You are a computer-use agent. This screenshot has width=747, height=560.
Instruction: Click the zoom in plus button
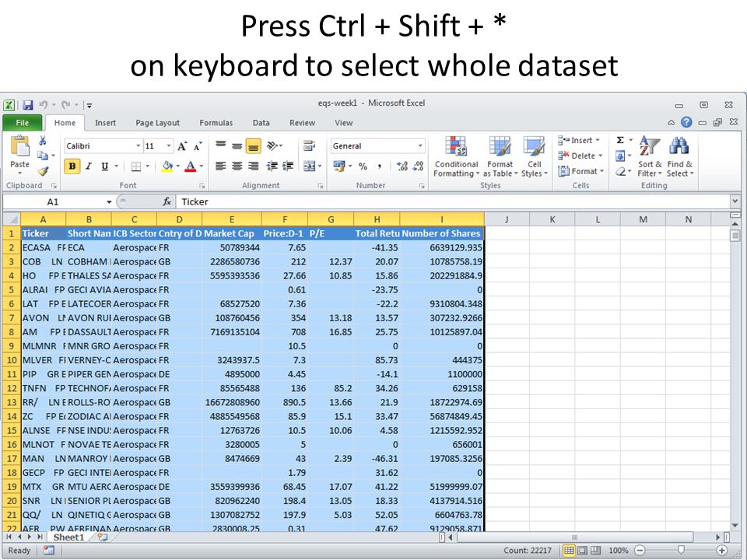[722, 551]
